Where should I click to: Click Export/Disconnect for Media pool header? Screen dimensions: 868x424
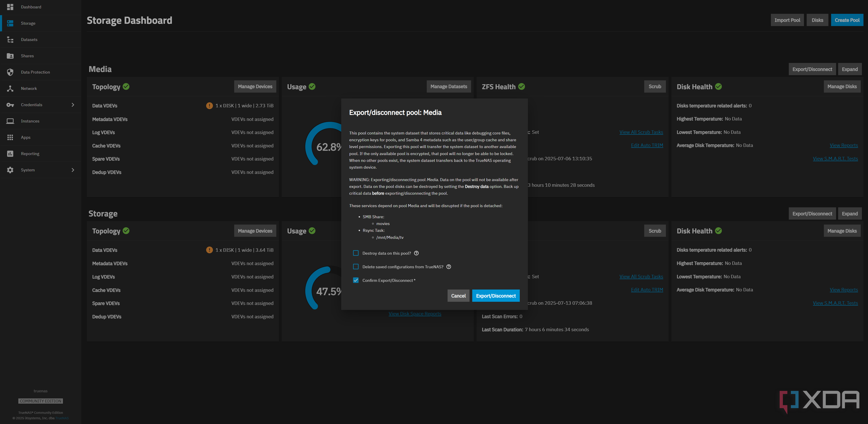[812, 69]
